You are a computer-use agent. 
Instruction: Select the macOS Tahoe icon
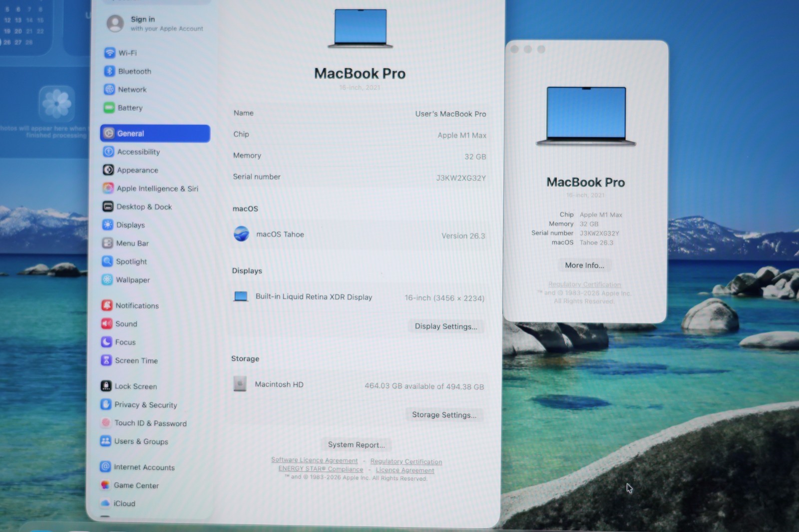point(241,234)
